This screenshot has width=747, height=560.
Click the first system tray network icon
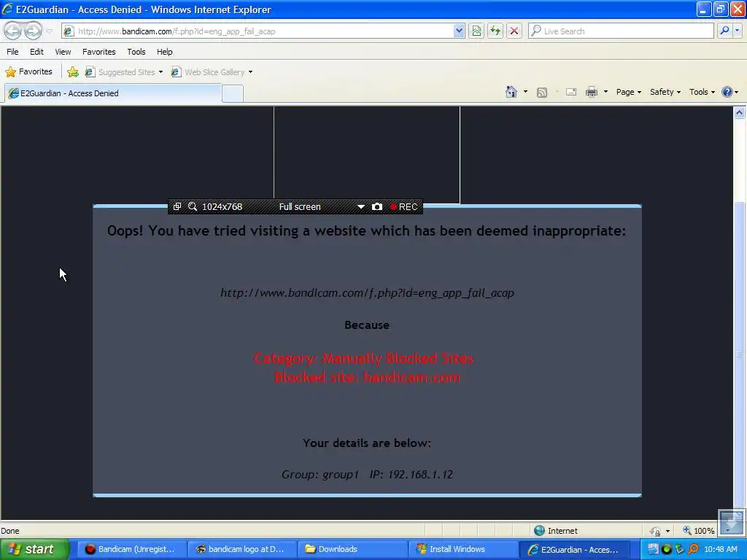653,549
